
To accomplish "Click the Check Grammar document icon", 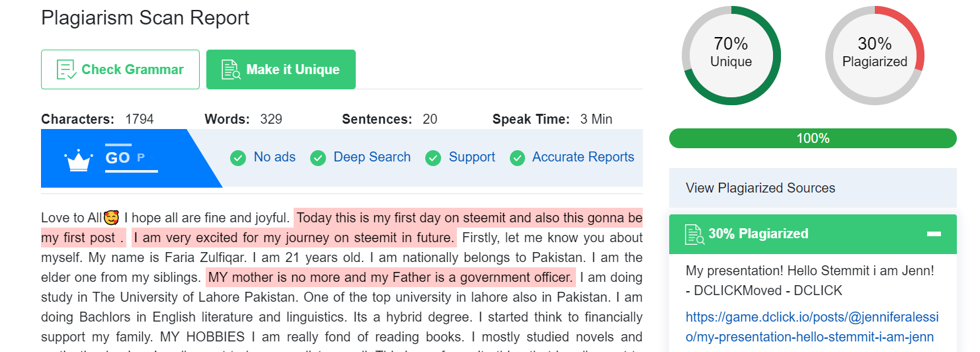I will point(67,69).
